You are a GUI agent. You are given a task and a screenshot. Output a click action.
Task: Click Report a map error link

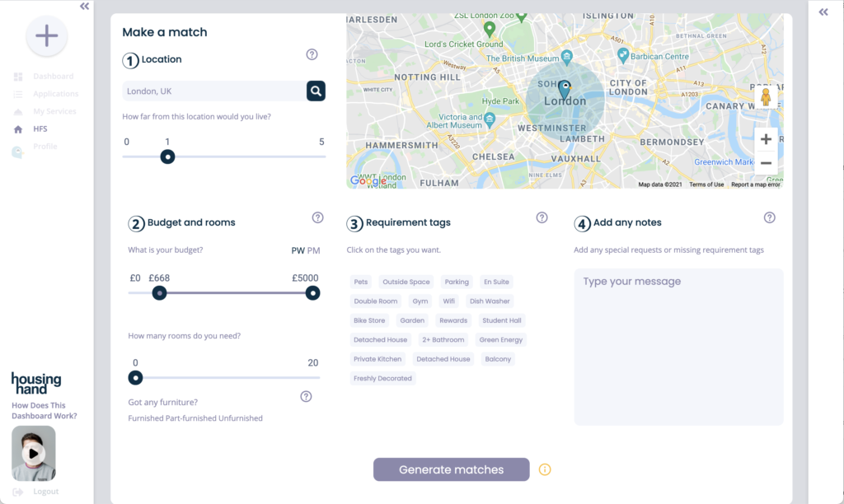pos(756,184)
